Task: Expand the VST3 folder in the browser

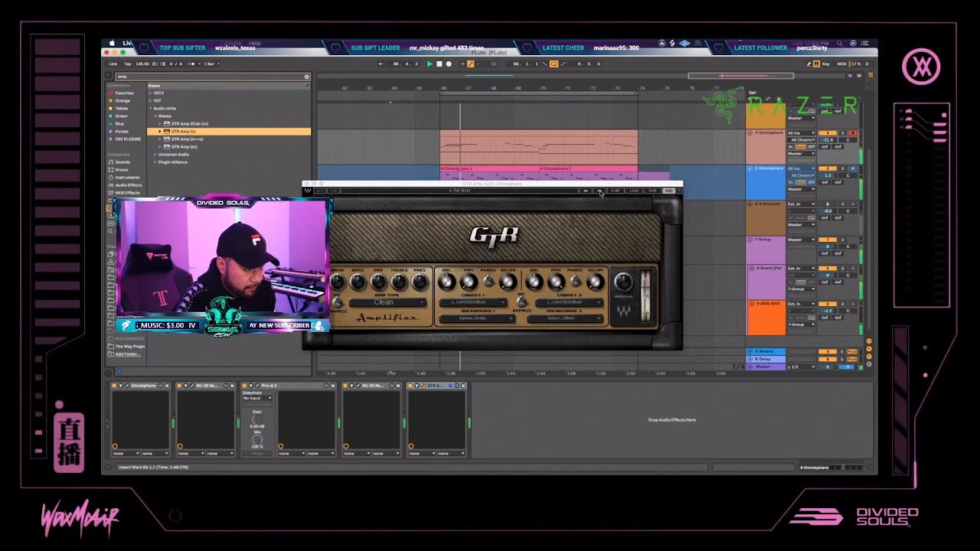Action: (x=150, y=93)
